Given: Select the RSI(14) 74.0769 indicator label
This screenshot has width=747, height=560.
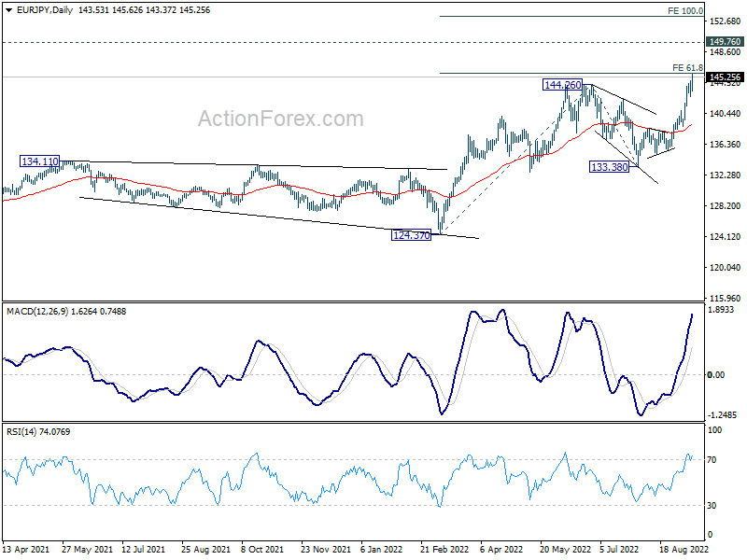Looking at the screenshot, I should click(38, 432).
